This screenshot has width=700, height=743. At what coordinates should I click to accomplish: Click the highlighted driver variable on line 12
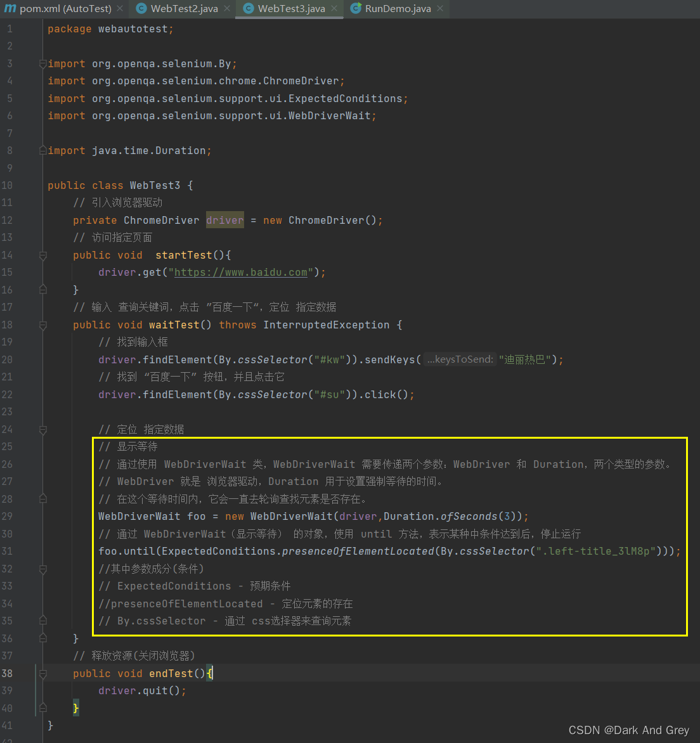point(224,221)
